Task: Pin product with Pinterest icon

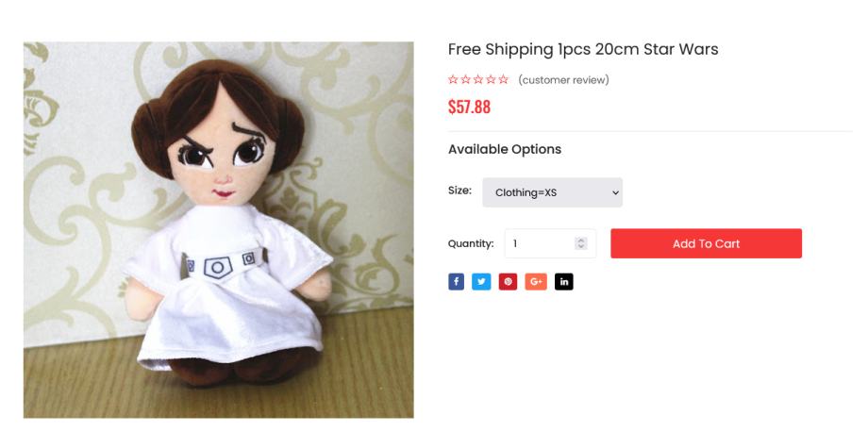Action: [509, 281]
